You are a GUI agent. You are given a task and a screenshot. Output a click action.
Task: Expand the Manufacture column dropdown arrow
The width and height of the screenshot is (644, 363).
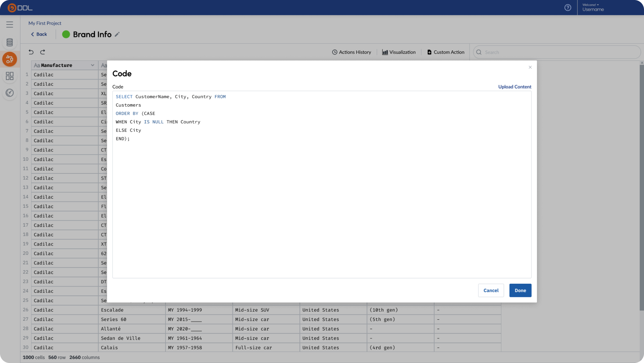tap(92, 65)
